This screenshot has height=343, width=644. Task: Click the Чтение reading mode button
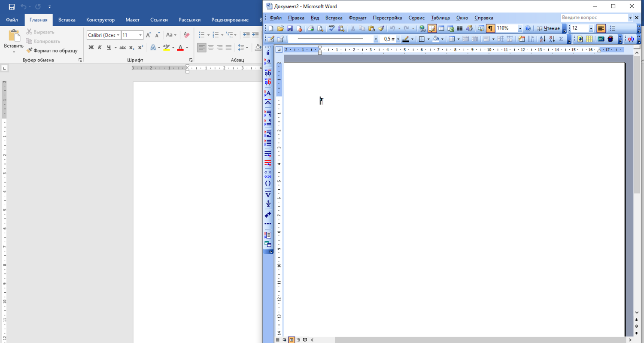(x=548, y=28)
